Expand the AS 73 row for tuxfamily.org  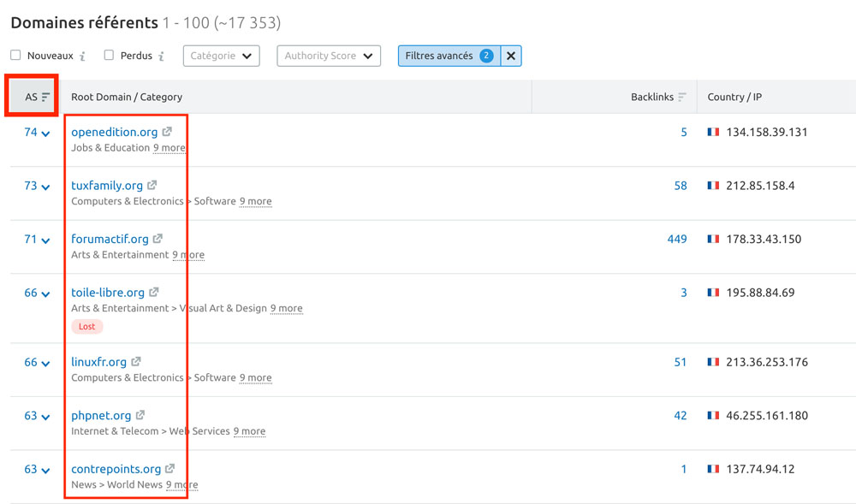(x=37, y=186)
